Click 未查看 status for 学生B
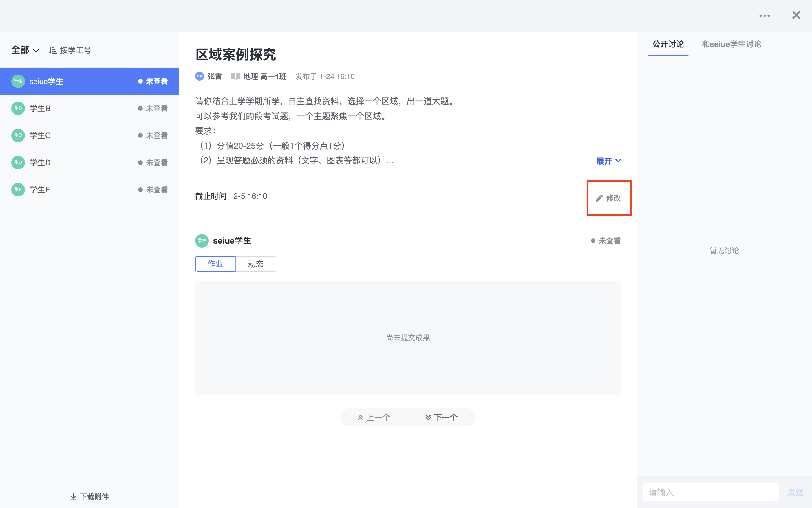The height and width of the screenshot is (508, 812). [153, 108]
